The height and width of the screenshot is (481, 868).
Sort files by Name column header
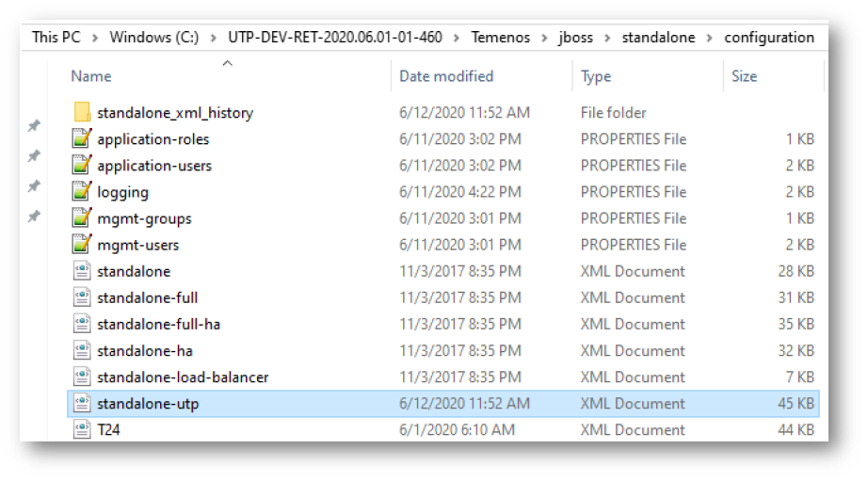pos(91,76)
